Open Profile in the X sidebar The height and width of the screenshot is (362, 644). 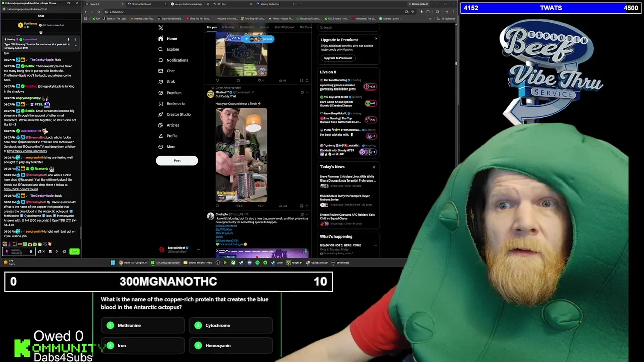pyautogui.click(x=168, y=136)
